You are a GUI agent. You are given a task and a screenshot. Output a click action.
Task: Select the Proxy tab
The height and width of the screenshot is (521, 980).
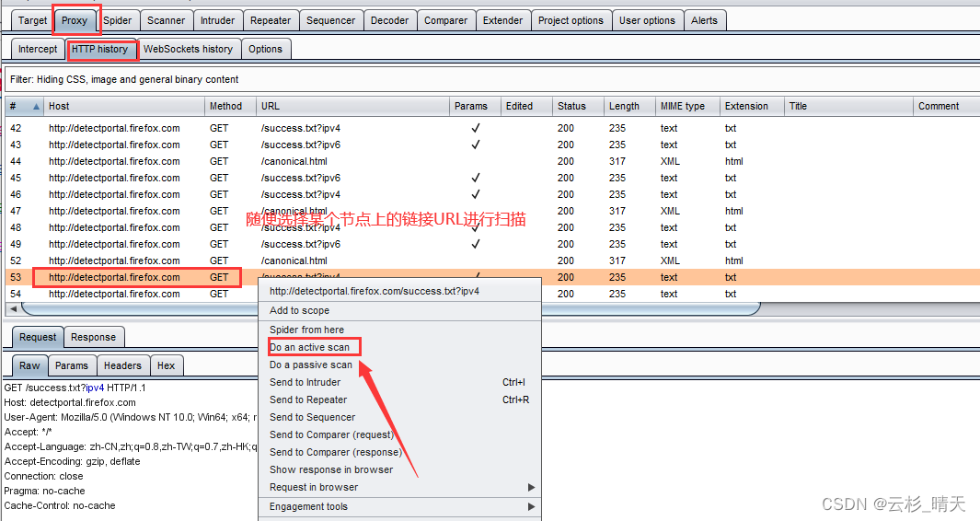pyautogui.click(x=75, y=20)
